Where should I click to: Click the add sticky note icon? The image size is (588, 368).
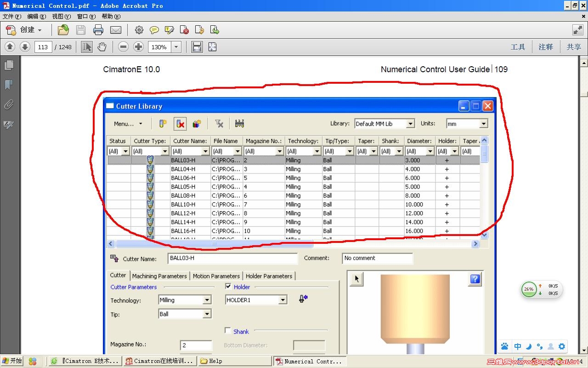pyautogui.click(x=154, y=30)
